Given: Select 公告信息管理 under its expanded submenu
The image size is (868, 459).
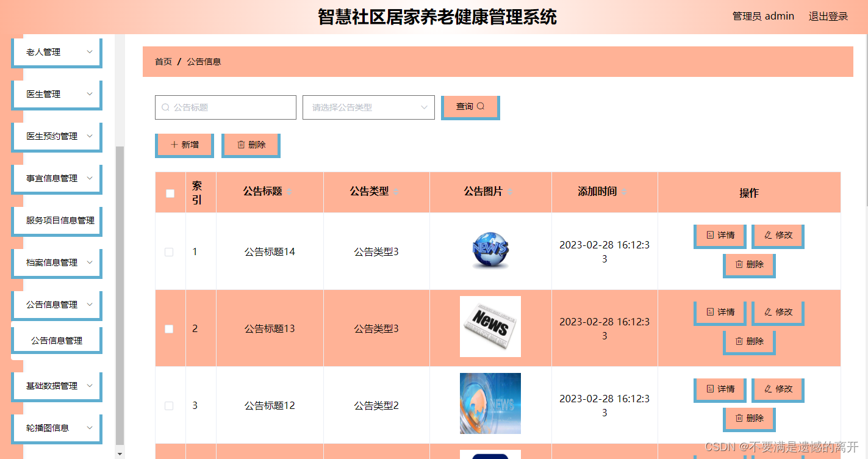Looking at the screenshot, I should pyautogui.click(x=56, y=339).
